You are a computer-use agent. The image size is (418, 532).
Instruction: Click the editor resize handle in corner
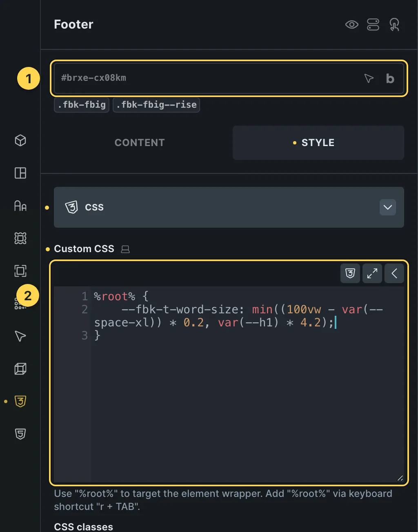(400, 479)
